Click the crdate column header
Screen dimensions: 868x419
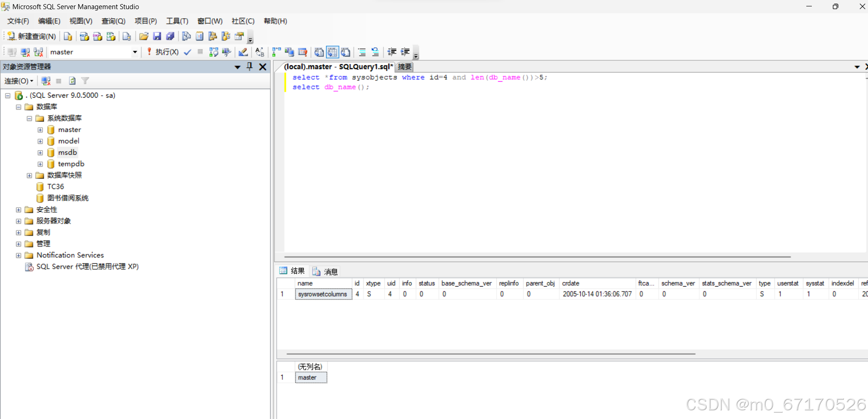pyautogui.click(x=597, y=283)
